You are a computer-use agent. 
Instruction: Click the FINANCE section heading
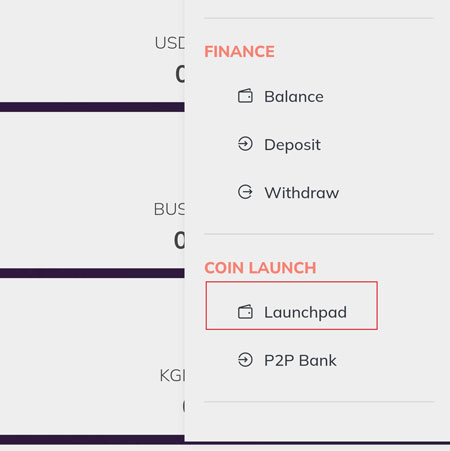[x=239, y=52]
